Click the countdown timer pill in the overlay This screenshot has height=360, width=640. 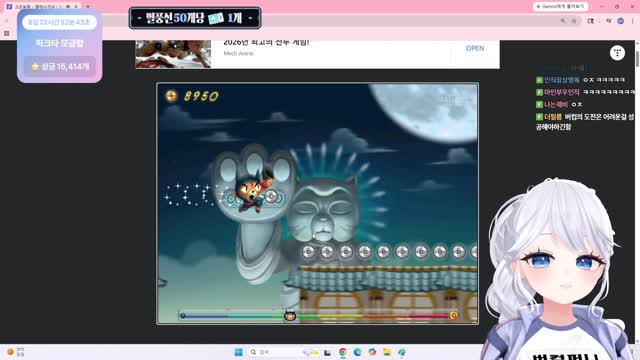click(x=59, y=22)
